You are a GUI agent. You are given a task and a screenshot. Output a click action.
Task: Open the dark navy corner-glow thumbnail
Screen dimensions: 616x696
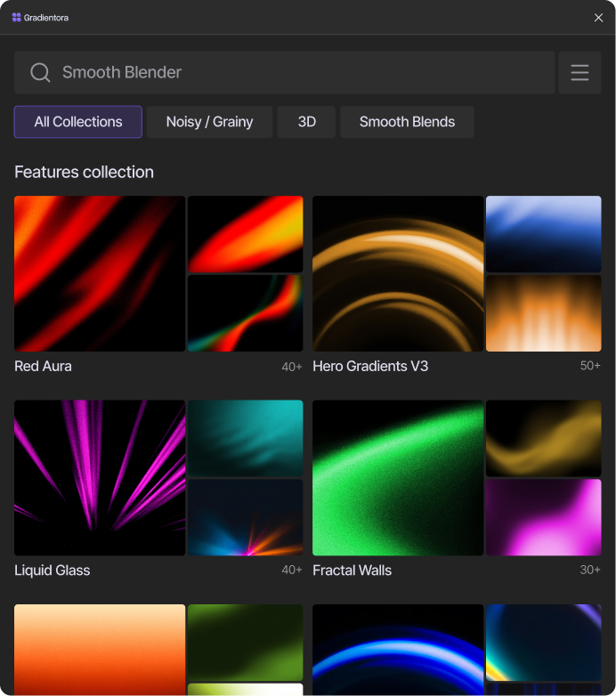coord(544,643)
